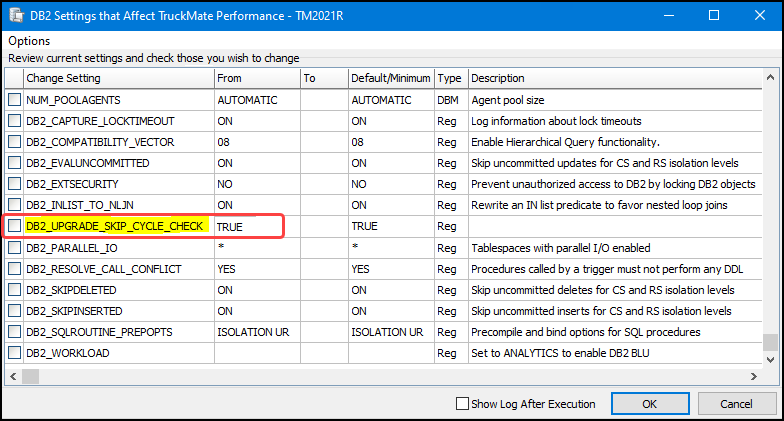Viewport: 784px width, 421px height.
Task: Click the From value of DB2_EXTSECURITY
Action: [226, 184]
